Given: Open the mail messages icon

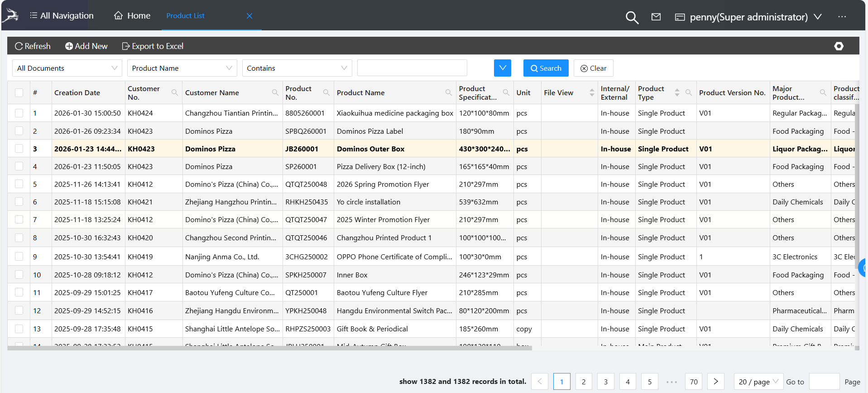Looking at the screenshot, I should point(656,17).
